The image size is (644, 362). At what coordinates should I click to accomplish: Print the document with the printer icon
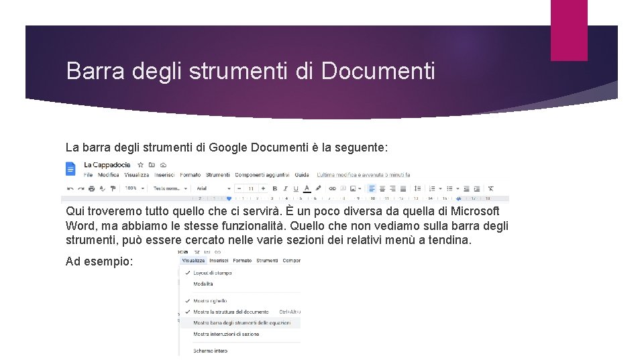pos(92,189)
